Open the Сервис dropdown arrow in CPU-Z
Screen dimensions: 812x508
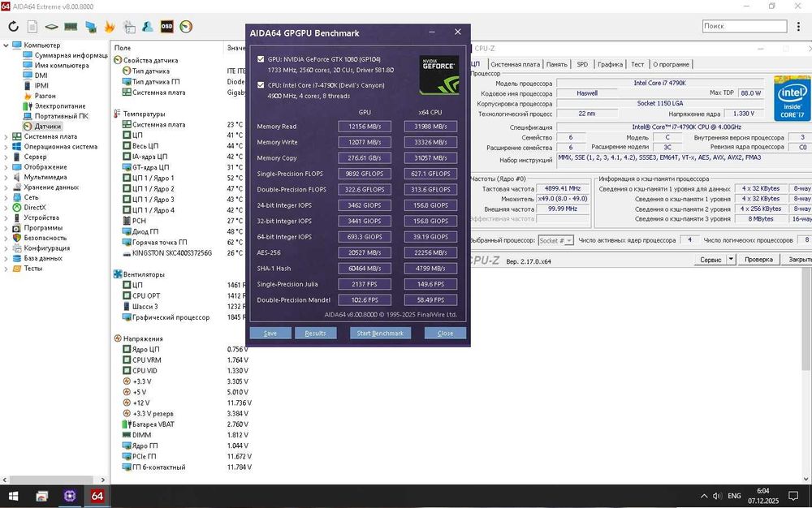click(731, 259)
